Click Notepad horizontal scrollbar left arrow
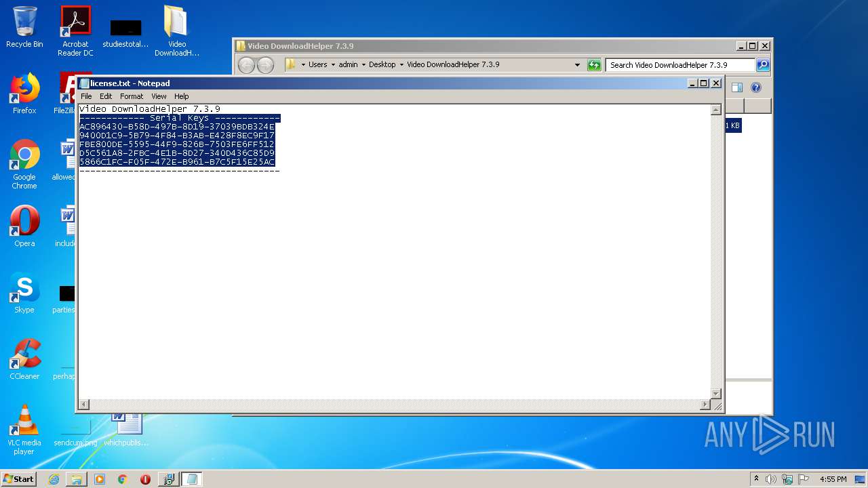 click(84, 405)
